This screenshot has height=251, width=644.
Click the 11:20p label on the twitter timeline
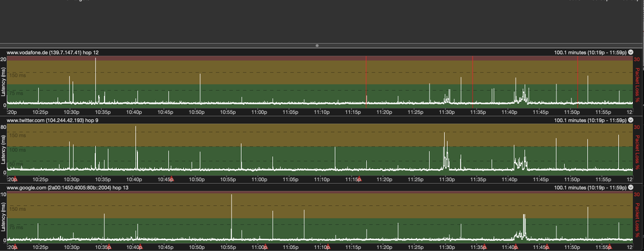click(384, 179)
